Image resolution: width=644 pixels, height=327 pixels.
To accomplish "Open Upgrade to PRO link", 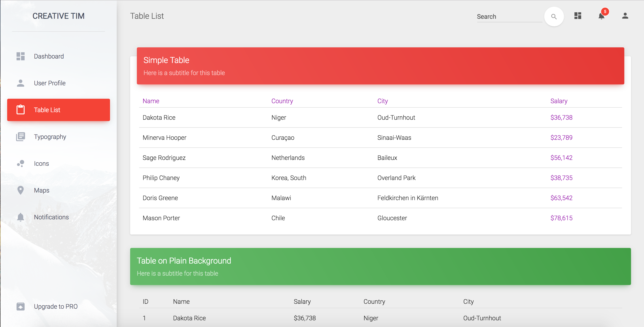I will point(55,306).
